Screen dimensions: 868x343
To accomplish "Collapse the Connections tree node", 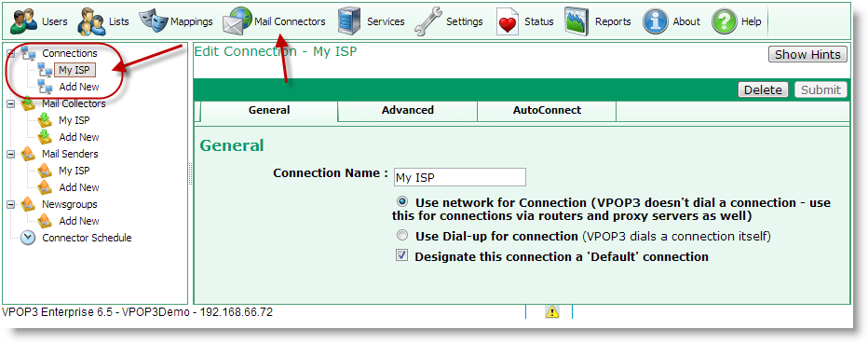I will (11, 53).
